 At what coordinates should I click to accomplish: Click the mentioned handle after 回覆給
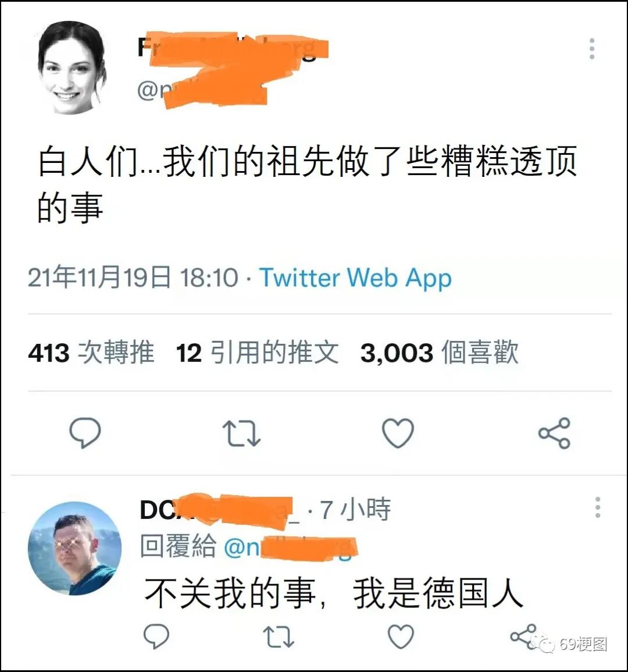[290, 547]
